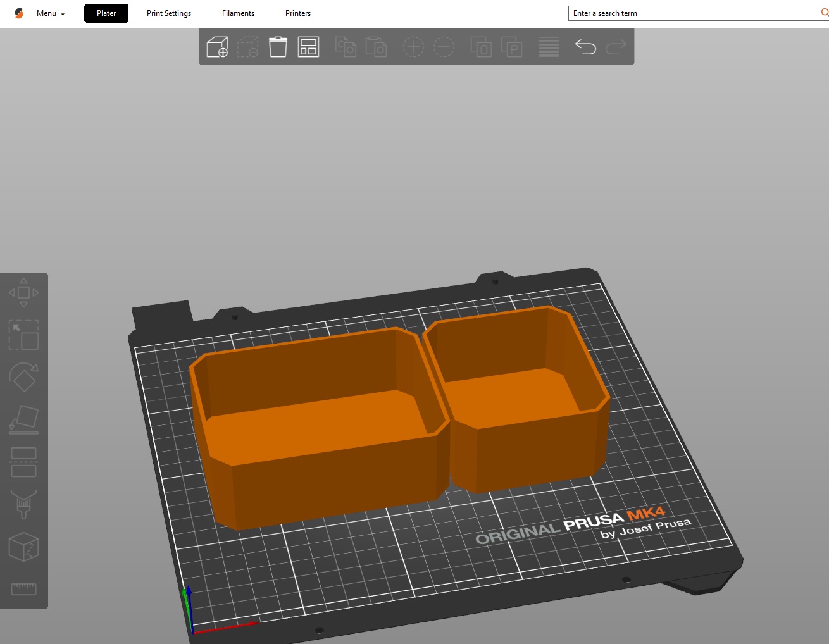Select the Scale gizmo tool

23,335
